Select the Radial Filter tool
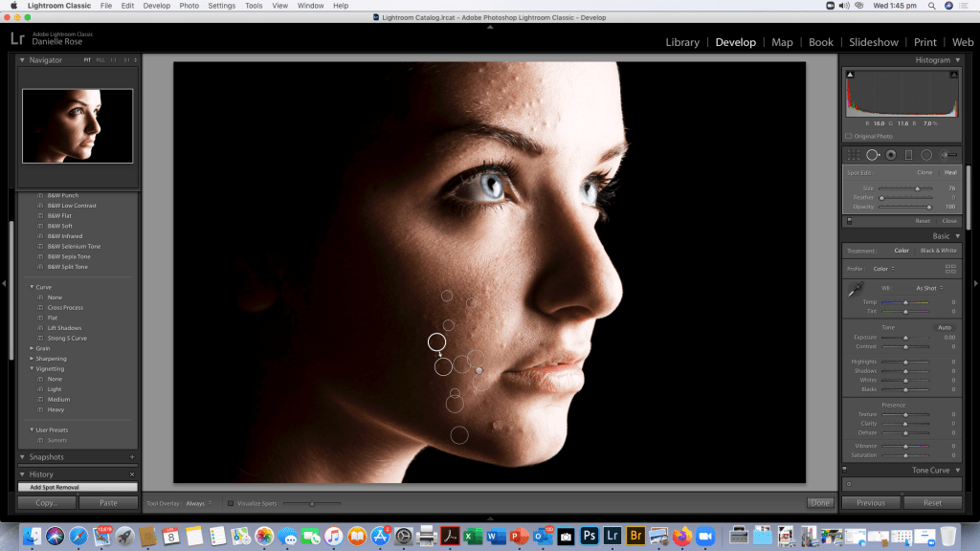Screen dimensions: 980x551 pos(926,155)
